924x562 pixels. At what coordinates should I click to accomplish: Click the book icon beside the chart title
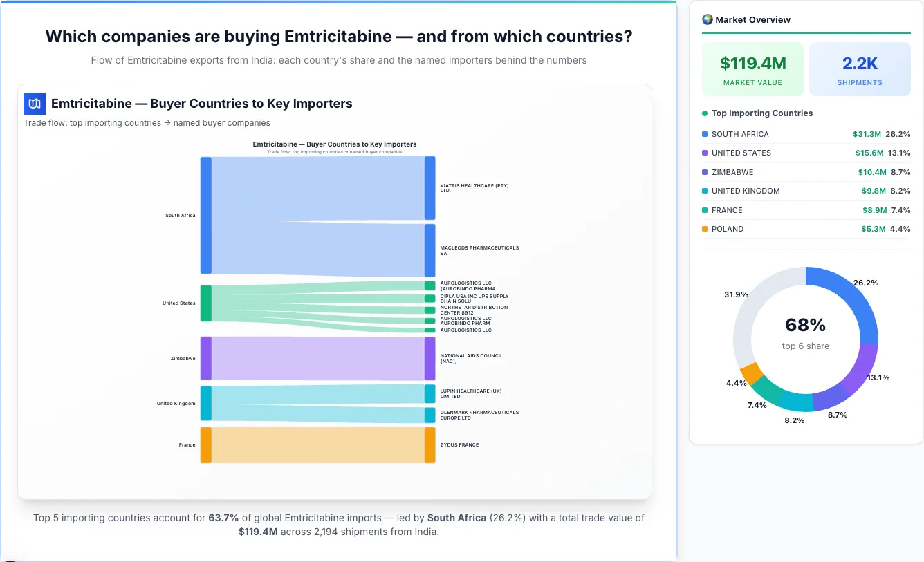point(34,103)
